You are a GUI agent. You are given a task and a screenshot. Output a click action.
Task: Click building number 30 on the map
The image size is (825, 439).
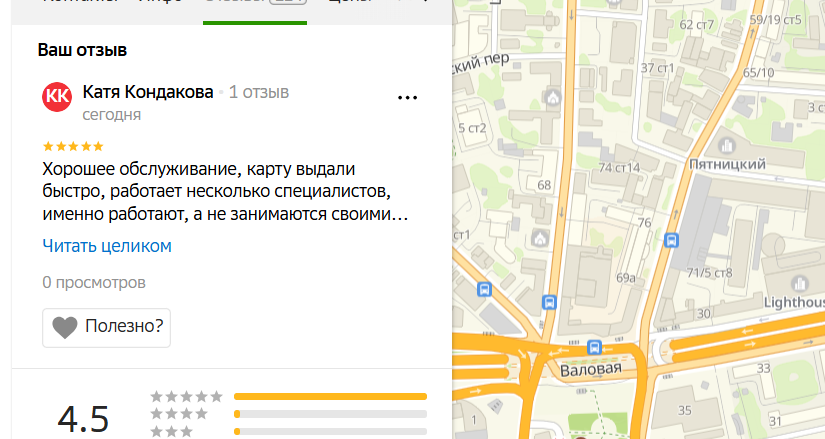(703, 314)
